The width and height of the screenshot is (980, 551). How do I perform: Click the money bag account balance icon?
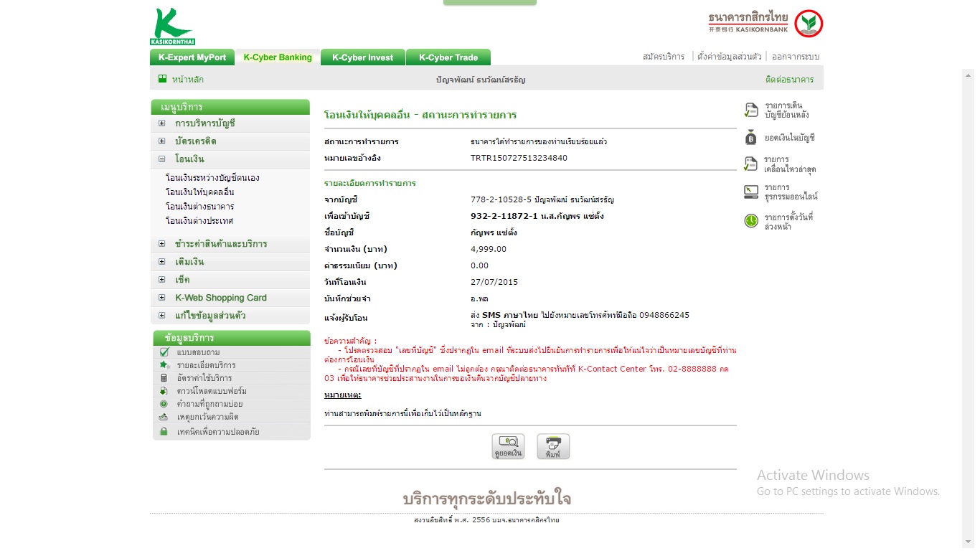pyautogui.click(x=751, y=137)
